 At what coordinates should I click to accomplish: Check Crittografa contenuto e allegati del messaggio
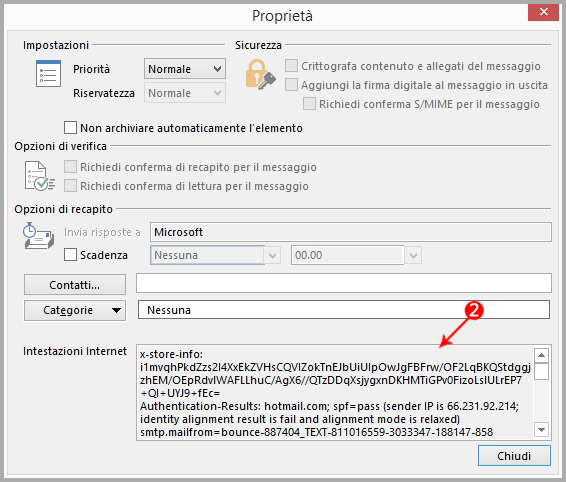tap(291, 66)
